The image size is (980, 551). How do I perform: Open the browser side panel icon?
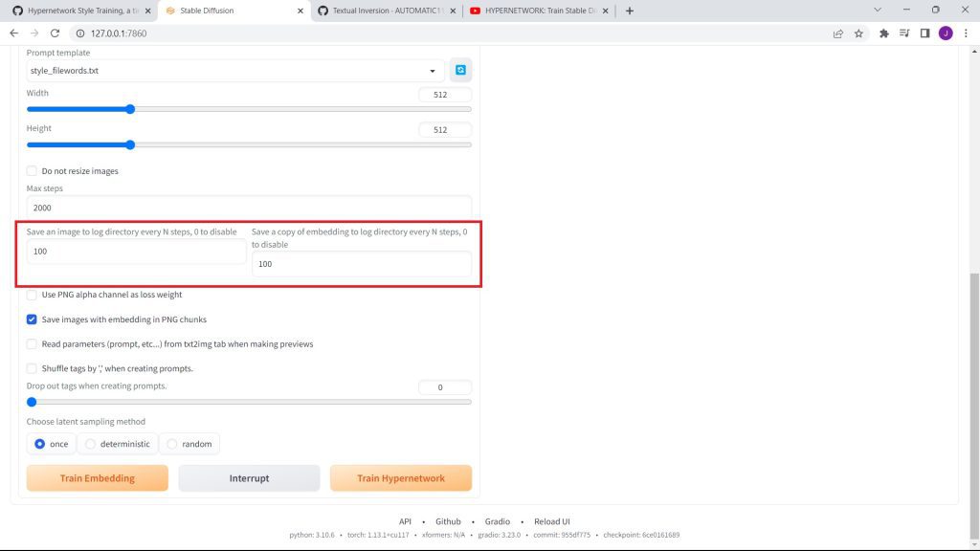coord(924,33)
